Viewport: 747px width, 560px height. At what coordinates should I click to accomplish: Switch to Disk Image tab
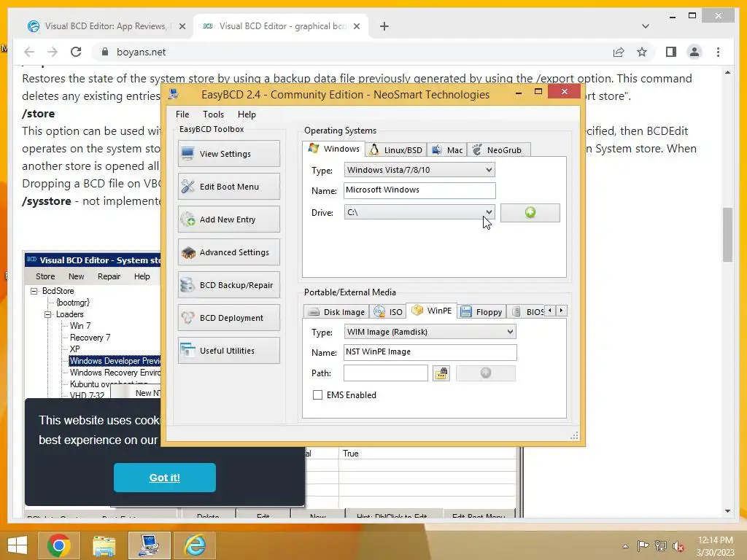point(337,312)
